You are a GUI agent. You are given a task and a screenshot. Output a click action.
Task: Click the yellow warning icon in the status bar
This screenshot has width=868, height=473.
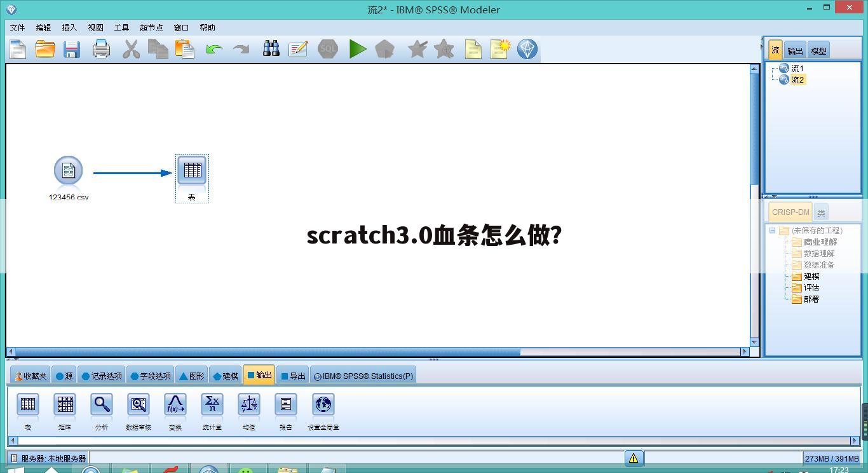point(634,458)
